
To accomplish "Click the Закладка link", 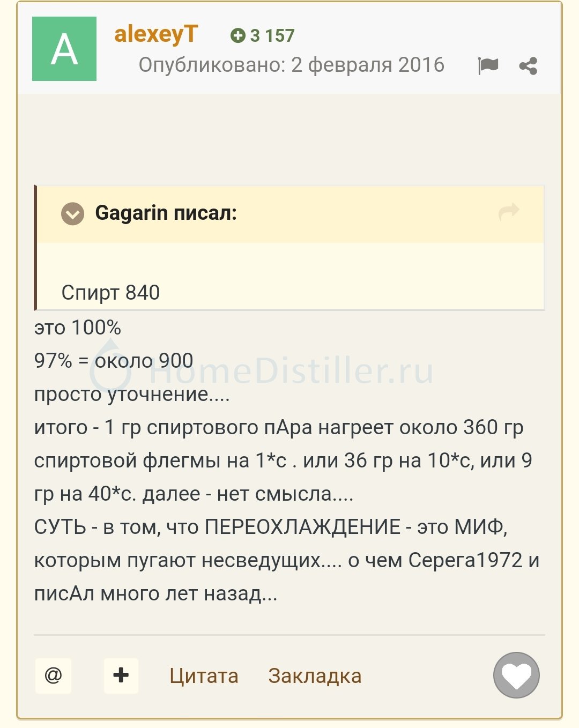I will 315,676.
